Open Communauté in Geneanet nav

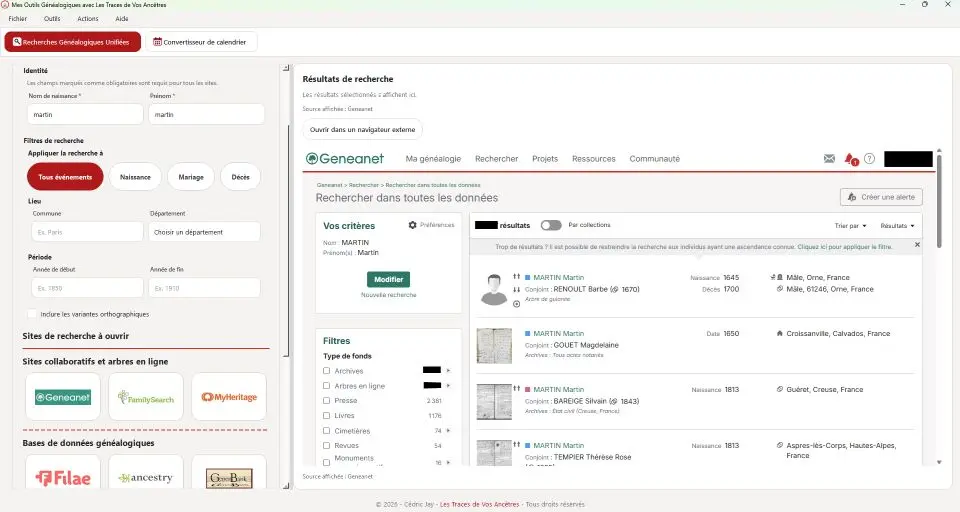point(654,159)
